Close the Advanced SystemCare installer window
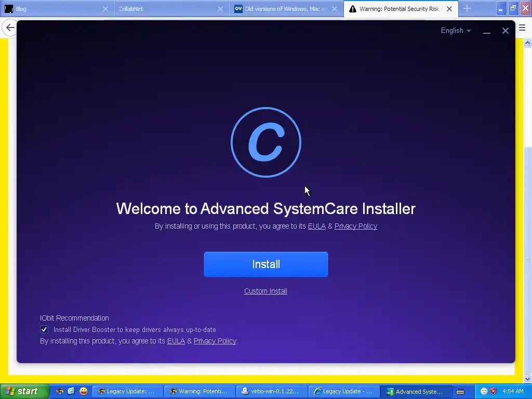 pyautogui.click(x=505, y=31)
